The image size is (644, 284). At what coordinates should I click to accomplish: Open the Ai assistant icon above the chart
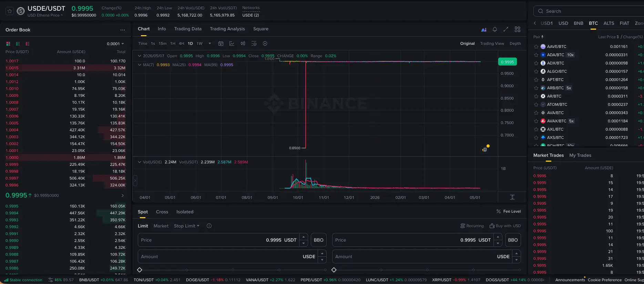click(484, 30)
